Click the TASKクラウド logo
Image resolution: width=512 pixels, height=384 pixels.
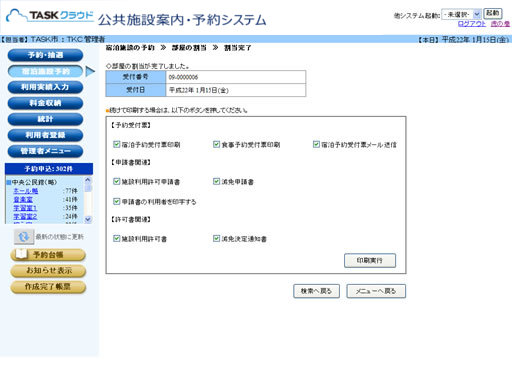50,16
